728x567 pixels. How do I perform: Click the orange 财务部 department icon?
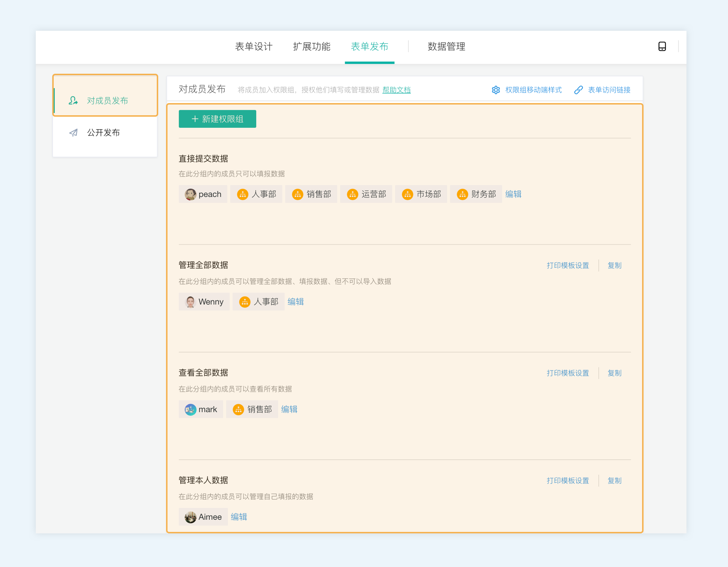pos(462,194)
